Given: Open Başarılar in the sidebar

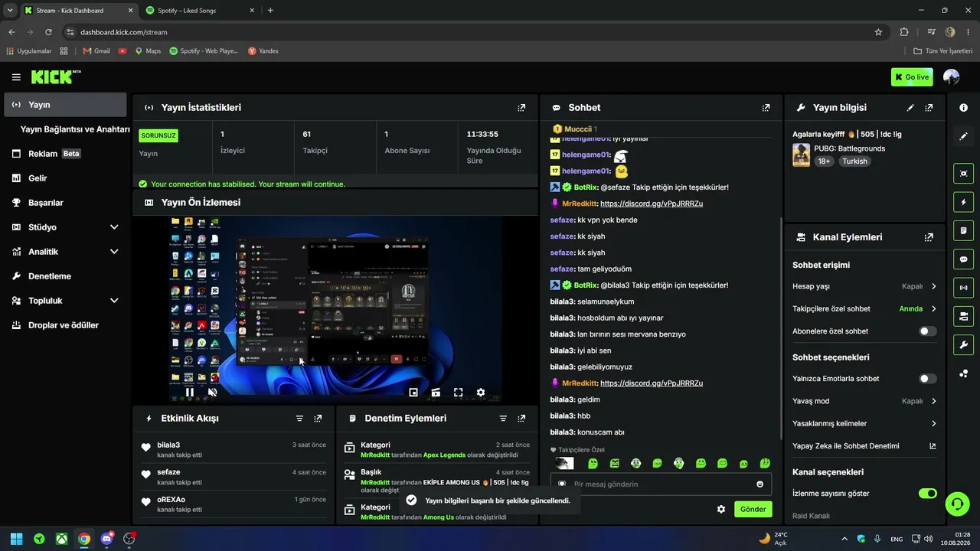Looking at the screenshot, I should (64, 203).
